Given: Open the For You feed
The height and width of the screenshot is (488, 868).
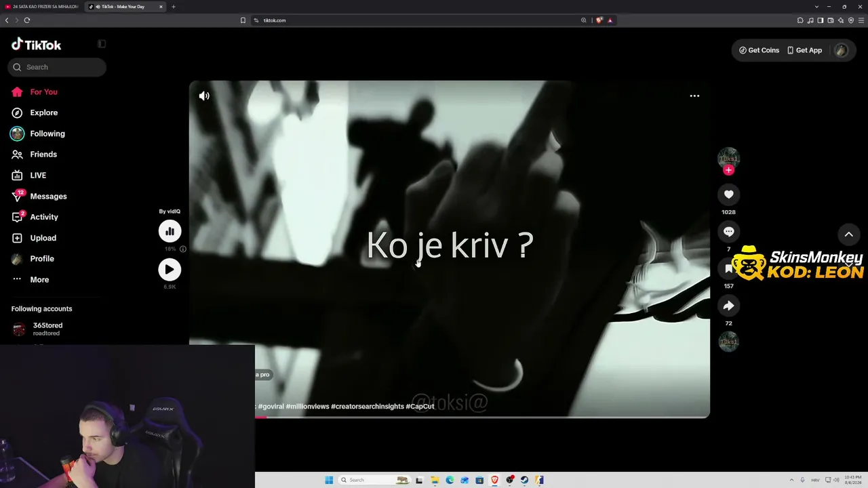Looking at the screenshot, I should 35,92.
